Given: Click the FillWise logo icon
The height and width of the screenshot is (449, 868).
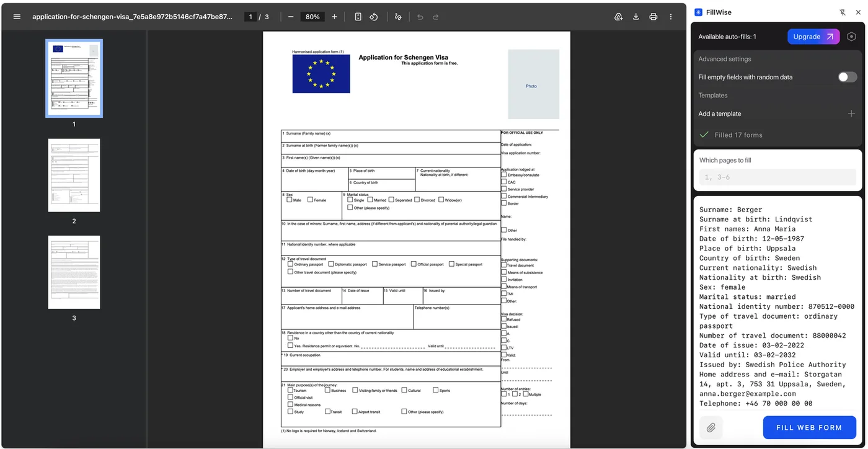Looking at the screenshot, I should coord(699,12).
